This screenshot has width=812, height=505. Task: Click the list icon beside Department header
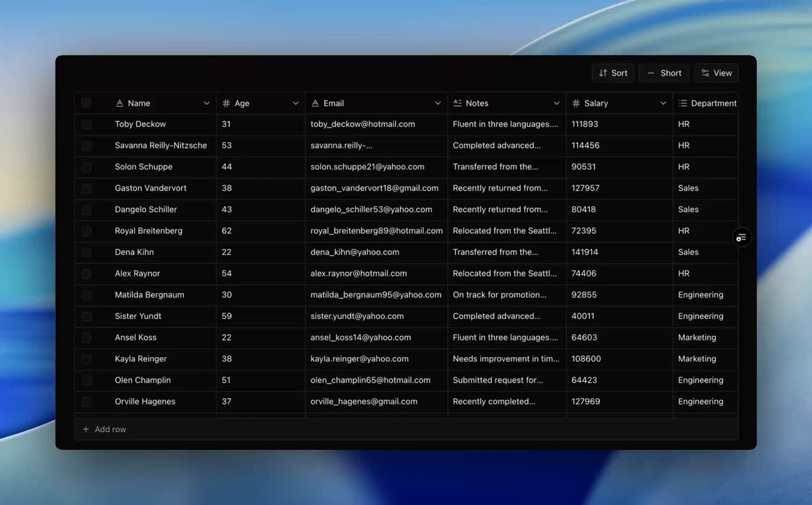pyautogui.click(x=683, y=103)
